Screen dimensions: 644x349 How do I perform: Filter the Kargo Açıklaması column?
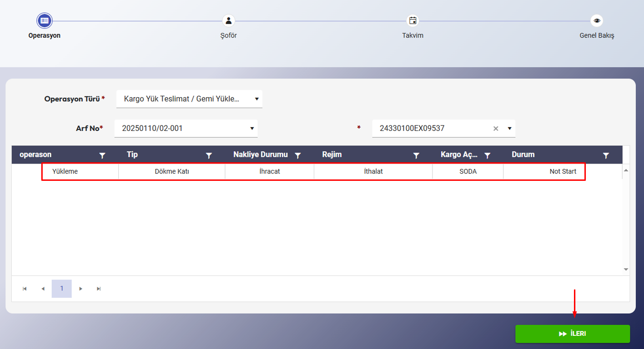point(487,155)
